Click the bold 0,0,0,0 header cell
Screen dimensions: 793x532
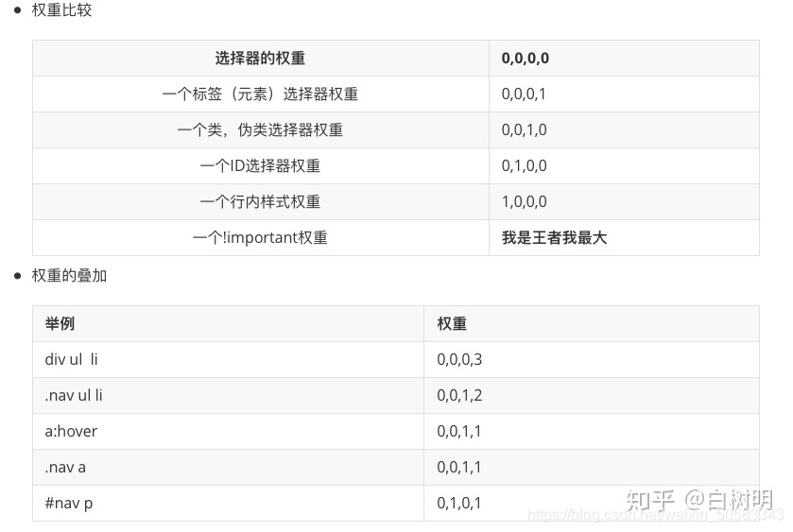point(624,59)
